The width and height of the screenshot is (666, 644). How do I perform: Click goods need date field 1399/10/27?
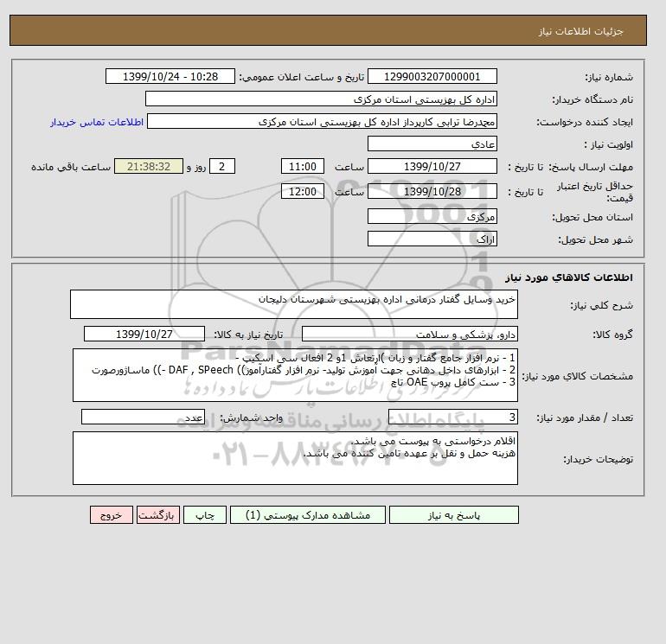point(144,334)
